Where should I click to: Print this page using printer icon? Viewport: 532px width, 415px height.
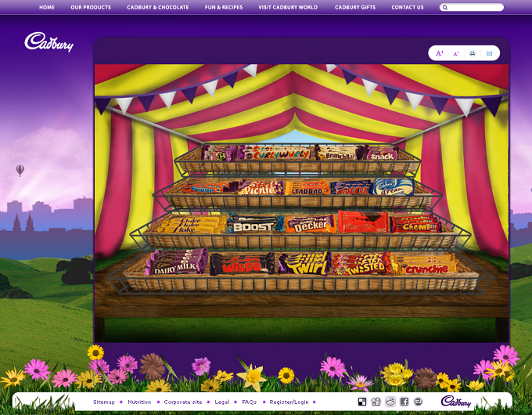[473, 53]
